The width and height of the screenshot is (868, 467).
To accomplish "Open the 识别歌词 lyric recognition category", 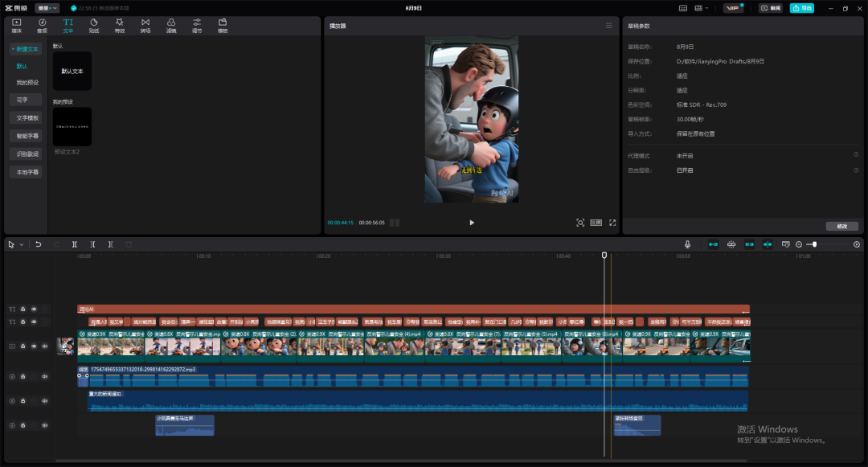I will tap(26, 154).
